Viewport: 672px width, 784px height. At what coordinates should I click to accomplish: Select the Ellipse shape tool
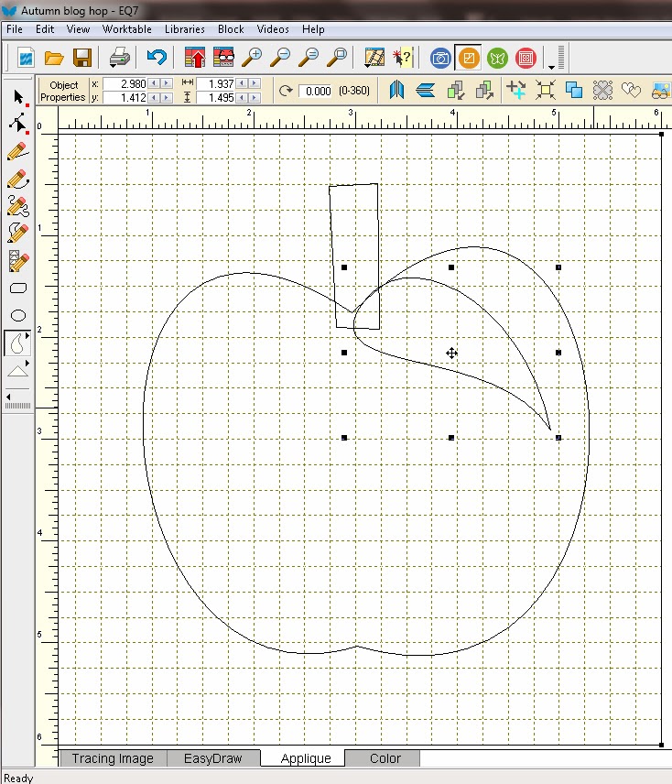pos(18,315)
